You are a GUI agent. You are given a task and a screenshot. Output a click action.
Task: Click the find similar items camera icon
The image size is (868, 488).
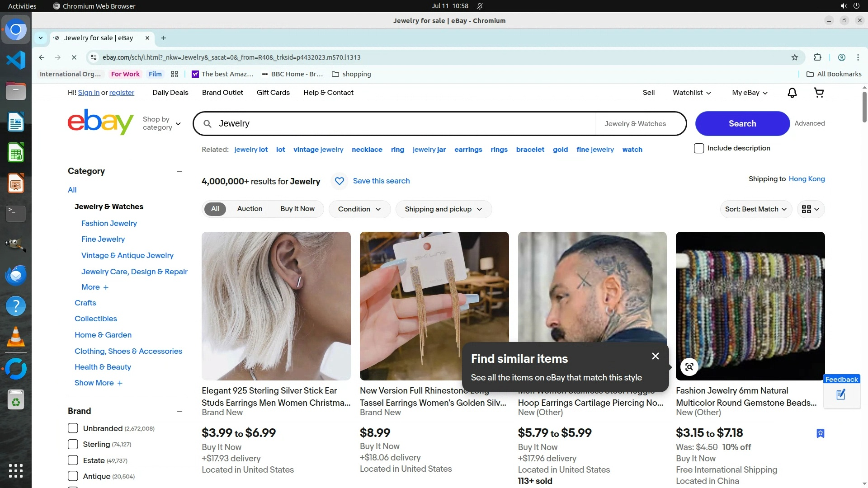point(689,367)
